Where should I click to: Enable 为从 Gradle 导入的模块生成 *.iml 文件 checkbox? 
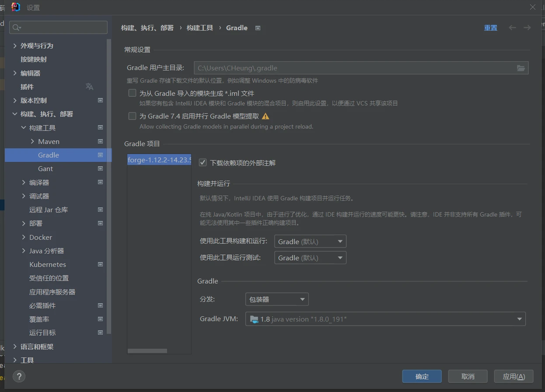pos(132,93)
